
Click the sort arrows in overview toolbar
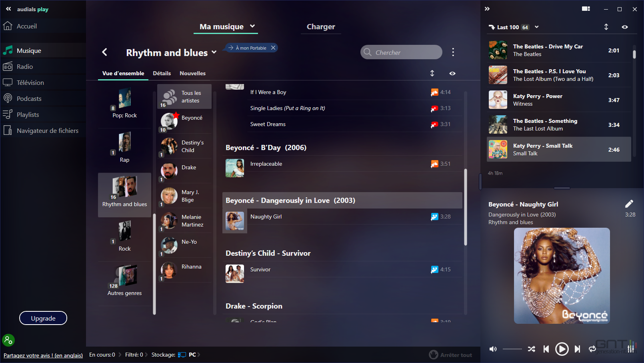(x=432, y=73)
